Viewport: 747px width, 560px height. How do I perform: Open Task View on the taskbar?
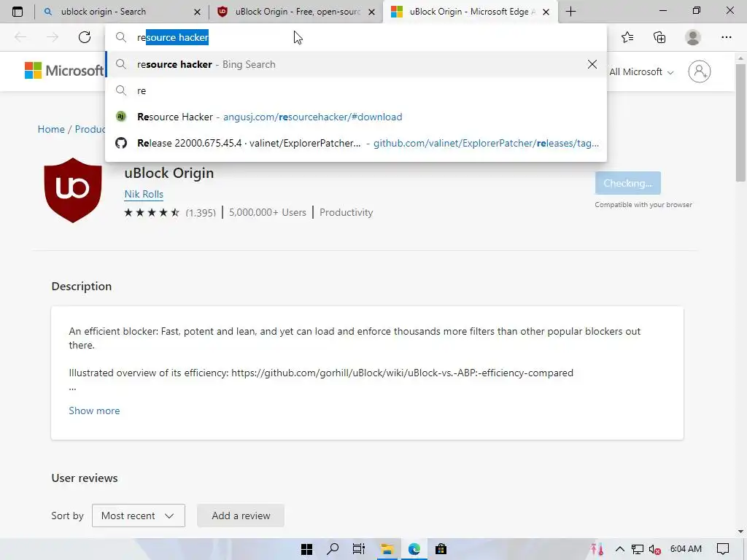click(359, 549)
